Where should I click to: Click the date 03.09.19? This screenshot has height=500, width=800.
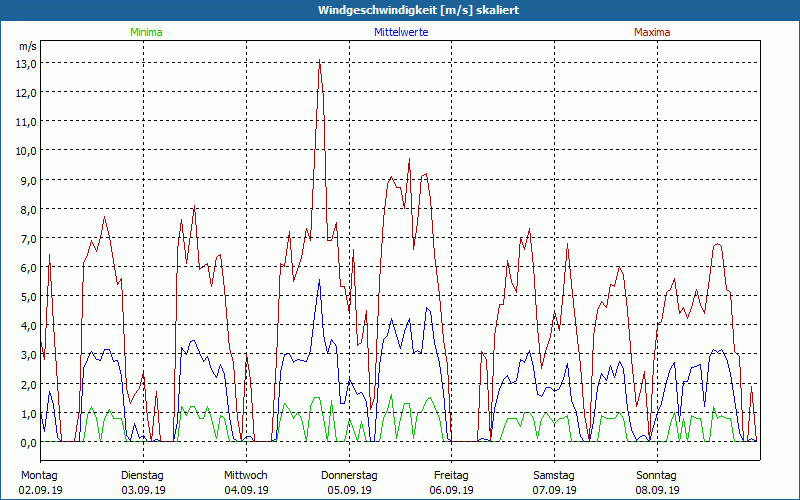coord(143,490)
